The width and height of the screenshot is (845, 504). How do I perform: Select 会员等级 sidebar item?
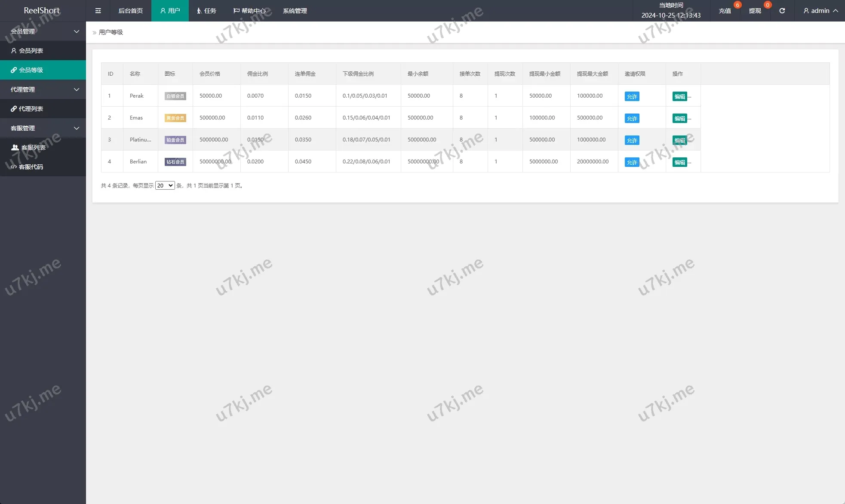coord(31,70)
